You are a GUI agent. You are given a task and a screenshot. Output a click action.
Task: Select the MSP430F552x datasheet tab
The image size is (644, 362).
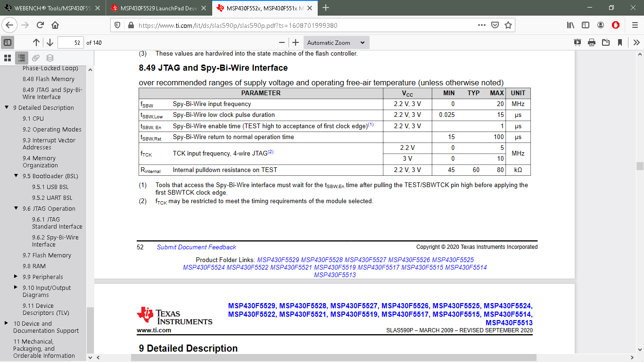point(264,8)
